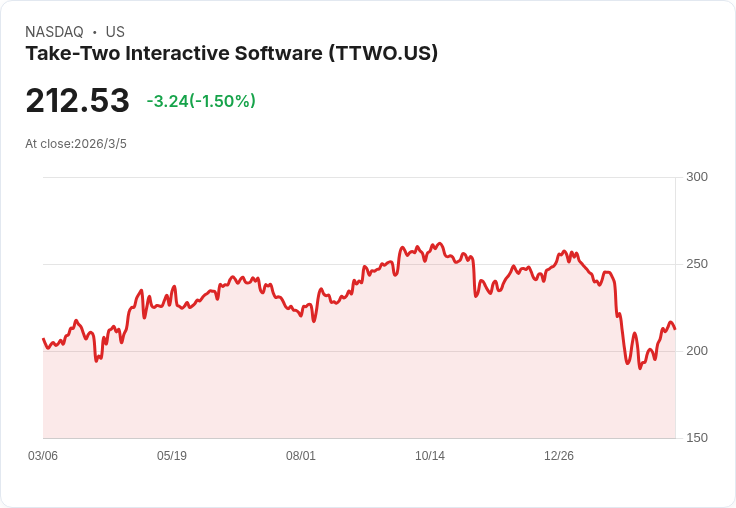Click the 10/14 date axis label
Image resolution: width=736 pixels, height=508 pixels.
pos(430,456)
